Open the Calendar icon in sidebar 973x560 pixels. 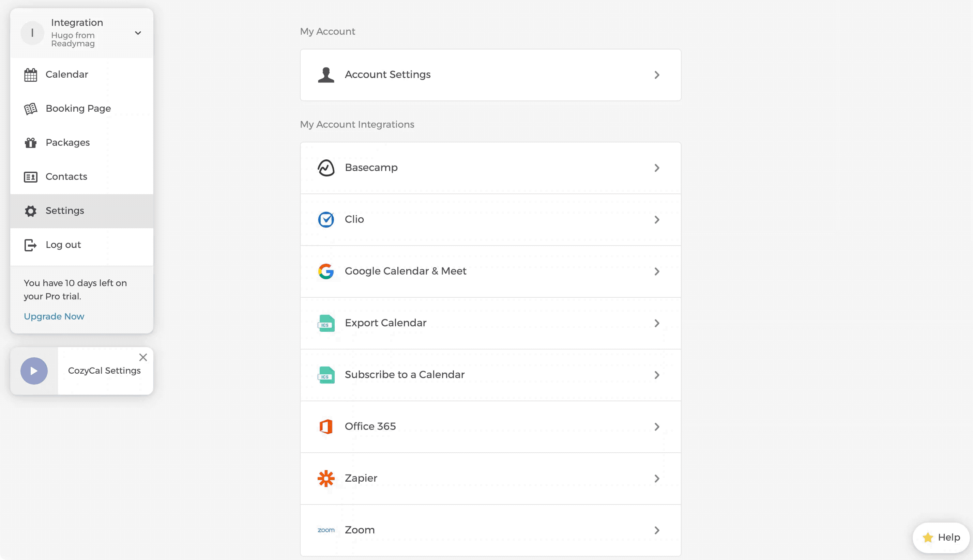30,75
